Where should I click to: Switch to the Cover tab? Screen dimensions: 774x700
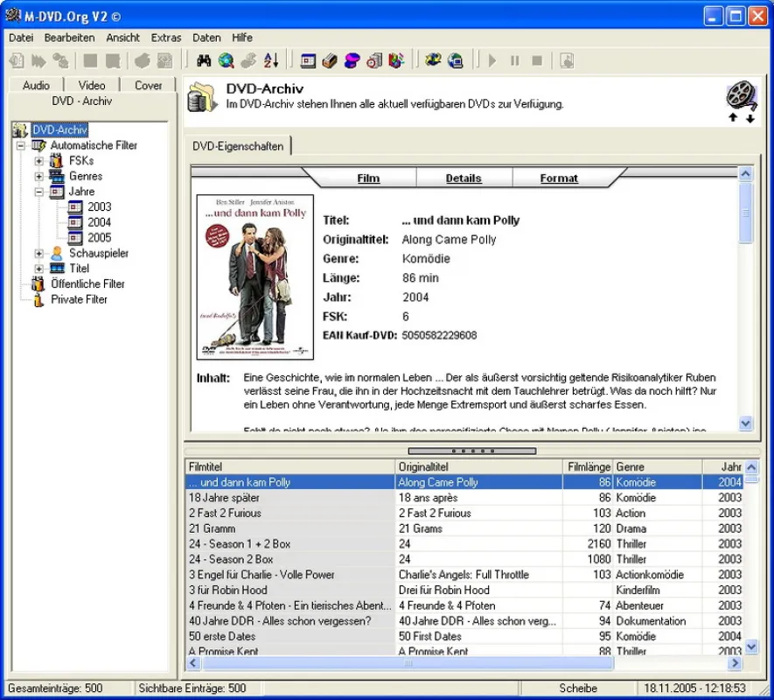tap(148, 85)
